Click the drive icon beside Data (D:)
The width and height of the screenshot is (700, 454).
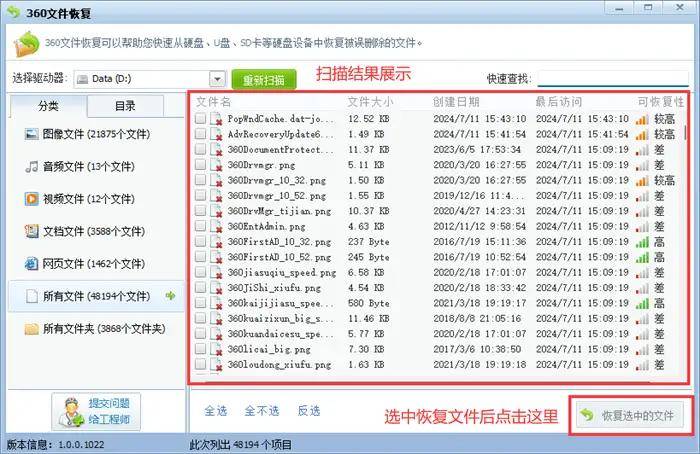click(x=82, y=79)
